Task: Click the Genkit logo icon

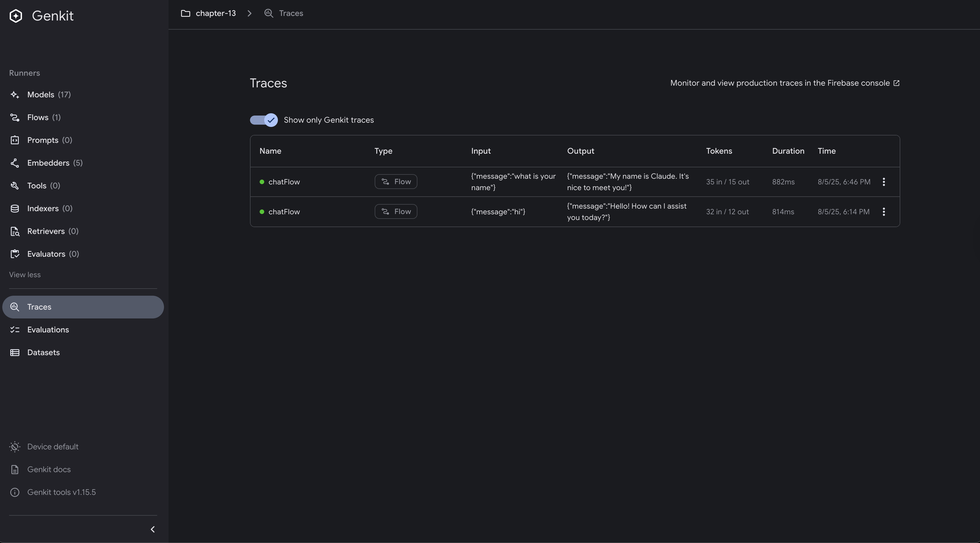Action: [16, 16]
